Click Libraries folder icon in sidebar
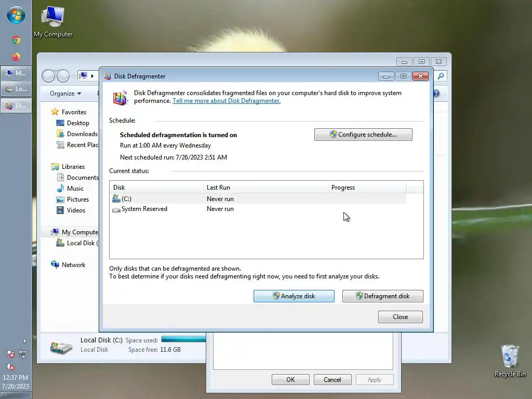This screenshot has height=399, width=532. point(55,167)
